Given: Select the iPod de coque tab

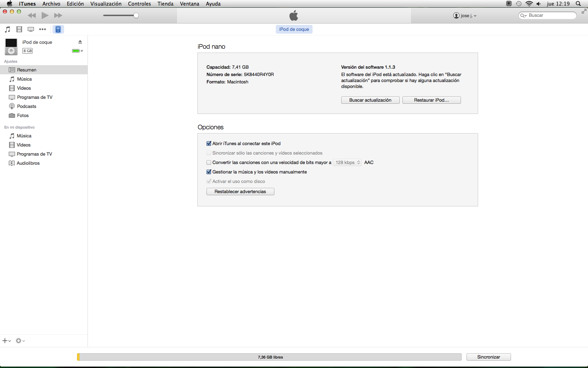Looking at the screenshot, I should (294, 29).
